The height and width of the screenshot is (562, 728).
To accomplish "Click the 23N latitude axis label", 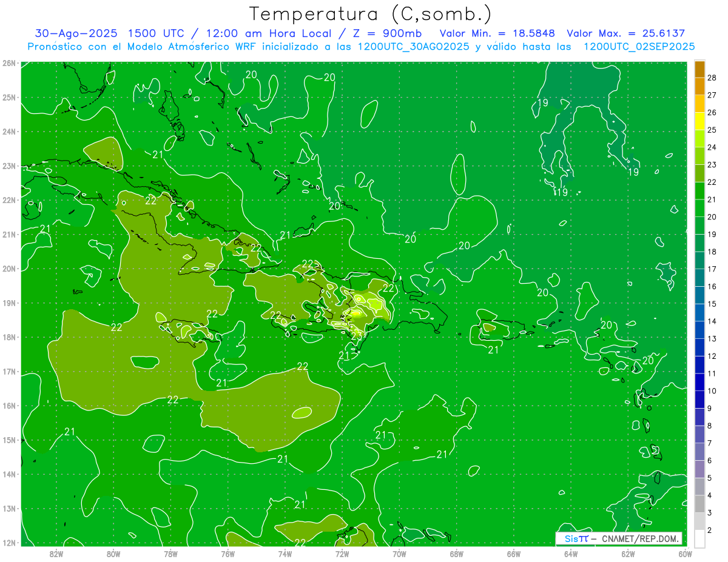I will point(8,166).
